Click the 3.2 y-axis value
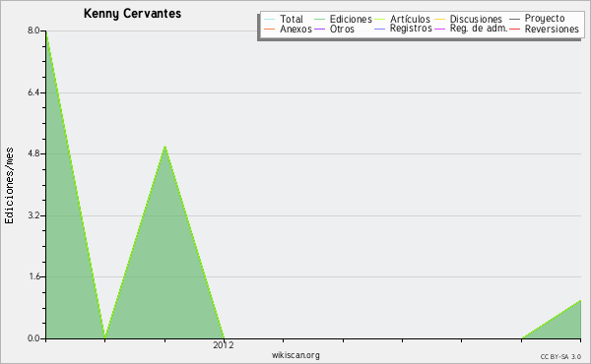Image resolution: width=591 pixels, height=364 pixels. point(33,215)
